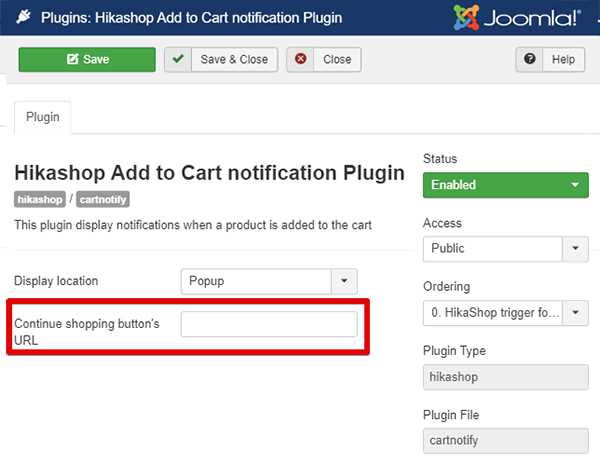Click the Close button label
This screenshot has height=463, width=600.
point(337,59)
